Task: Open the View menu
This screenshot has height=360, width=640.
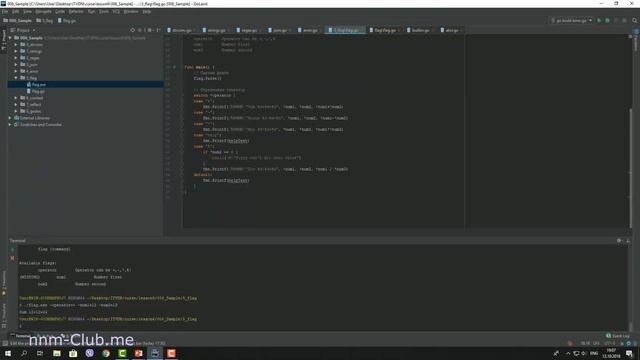Action: 27,12
